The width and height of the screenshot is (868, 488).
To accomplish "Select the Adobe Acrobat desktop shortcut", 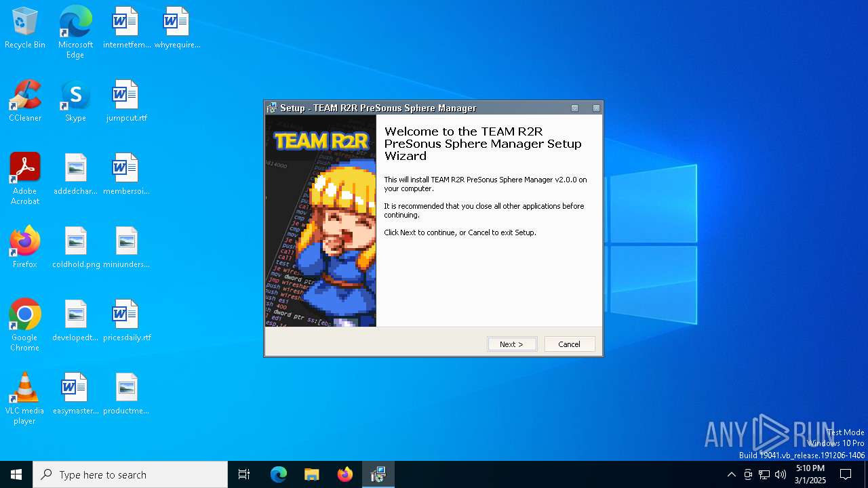I will point(25,179).
